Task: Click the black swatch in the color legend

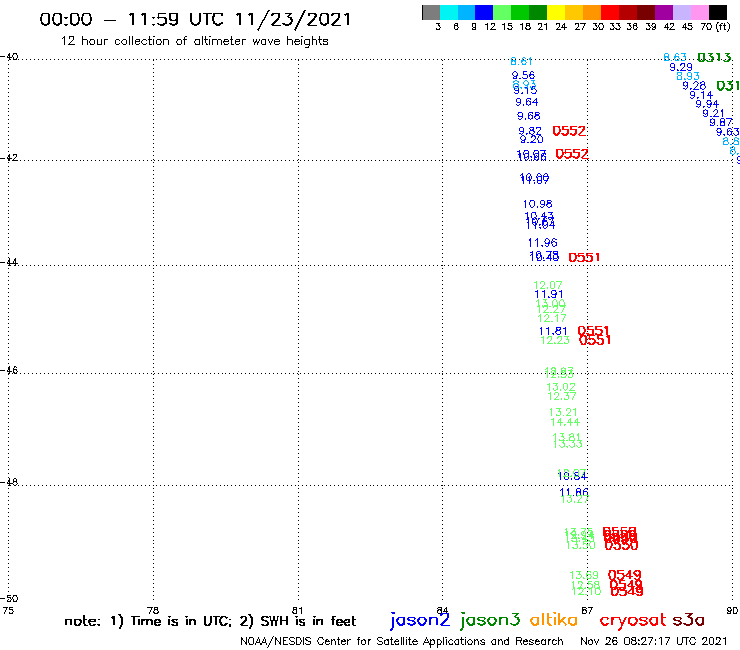Action: (717, 12)
